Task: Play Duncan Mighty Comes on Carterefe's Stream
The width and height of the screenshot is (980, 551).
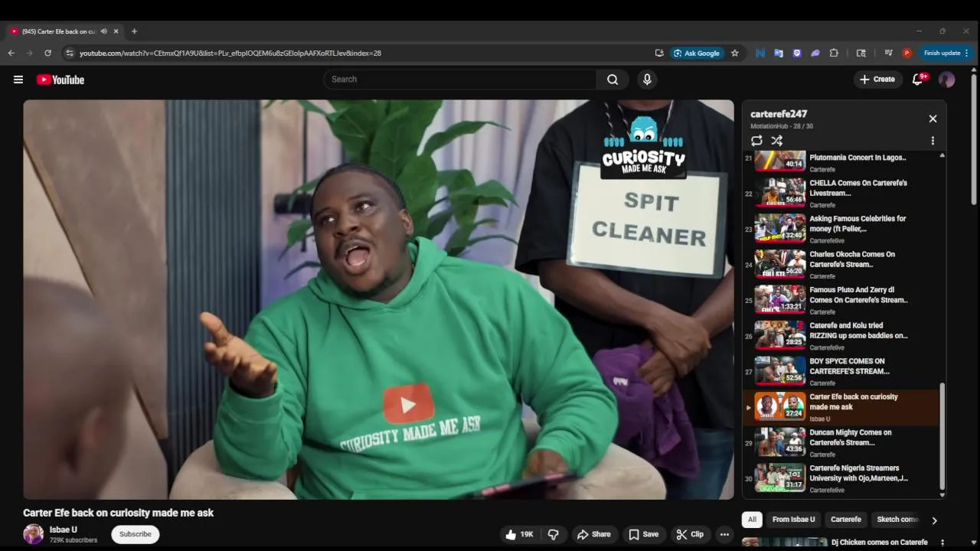Action: pos(840,442)
